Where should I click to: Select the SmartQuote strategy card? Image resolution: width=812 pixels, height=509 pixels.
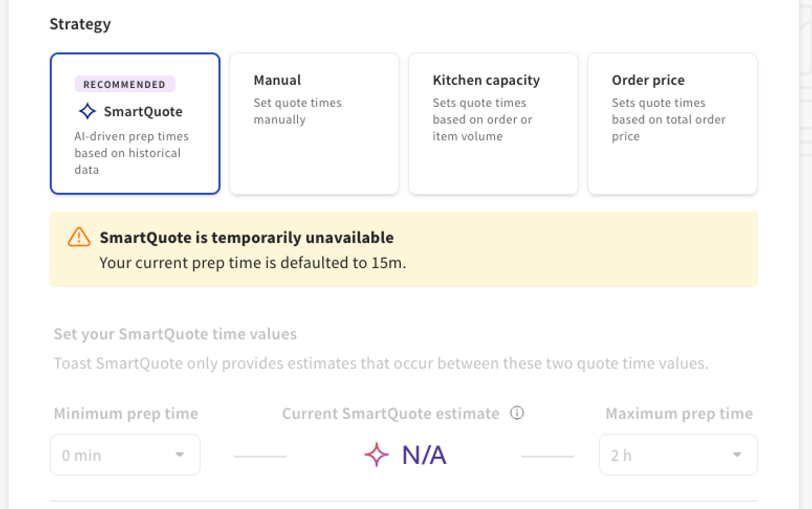[x=135, y=124]
